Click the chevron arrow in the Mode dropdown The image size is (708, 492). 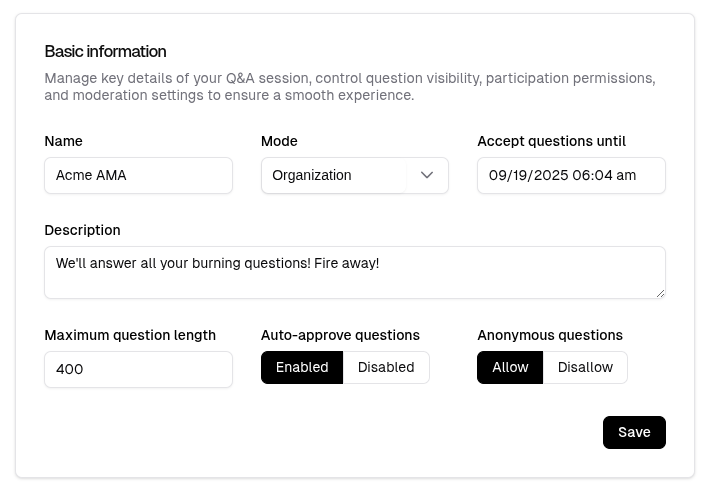[427, 175]
